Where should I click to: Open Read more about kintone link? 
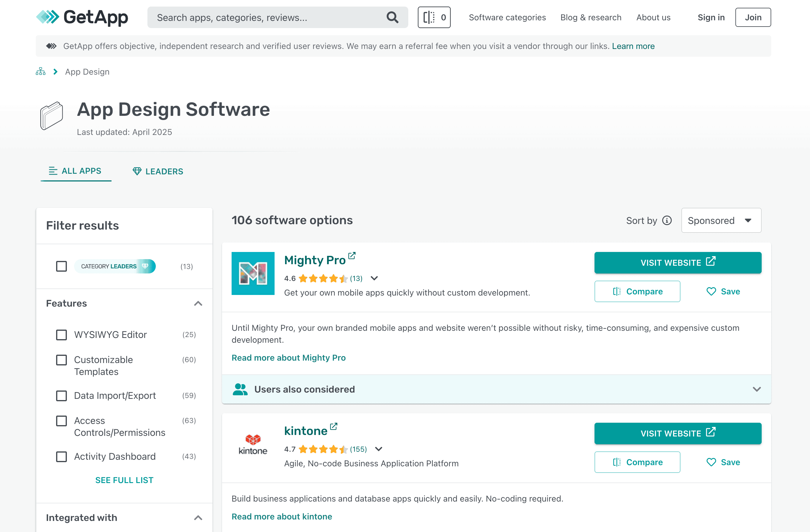(x=281, y=516)
